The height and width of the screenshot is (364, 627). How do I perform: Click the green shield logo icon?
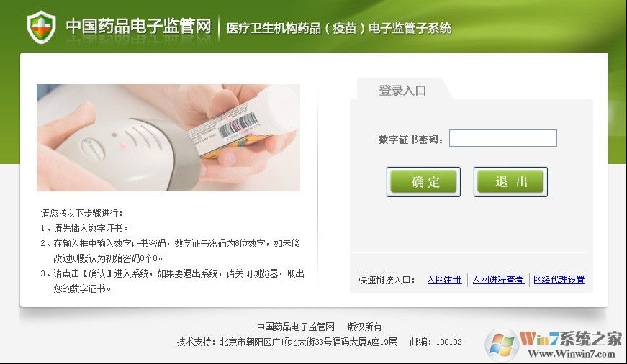click(x=41, y=27)
